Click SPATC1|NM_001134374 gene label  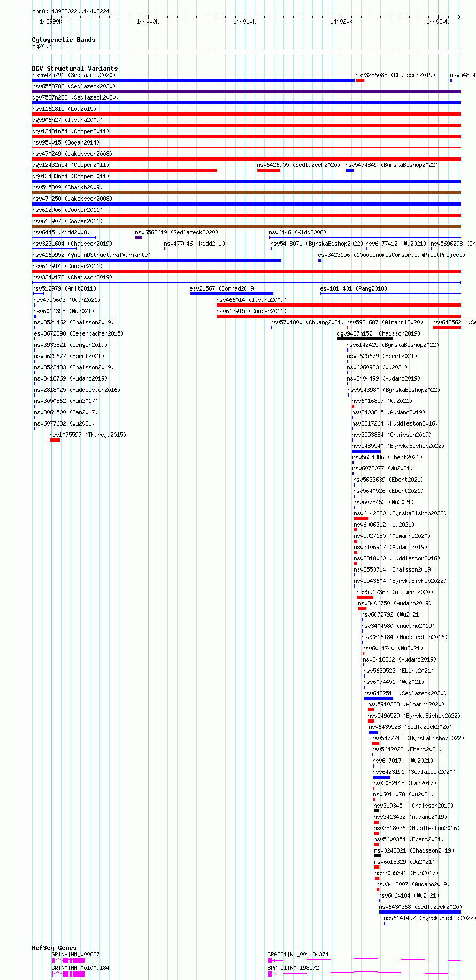[298, 954]
